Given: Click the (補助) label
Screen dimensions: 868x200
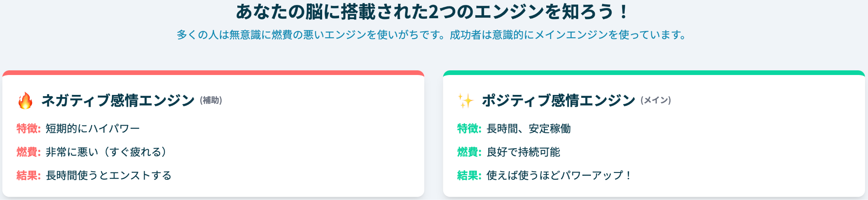Looking at the screenshot, I should click(211, 100).
